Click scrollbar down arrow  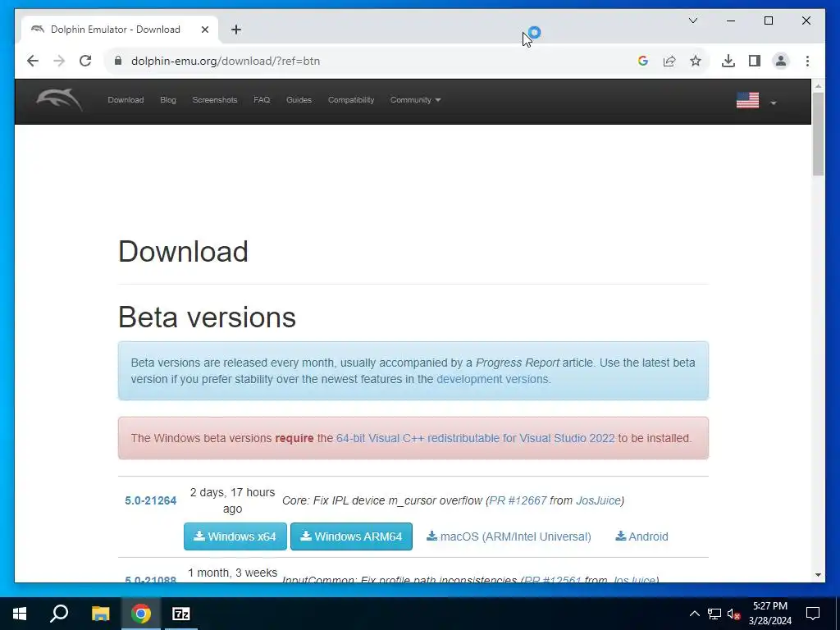[x=818, y=575]
